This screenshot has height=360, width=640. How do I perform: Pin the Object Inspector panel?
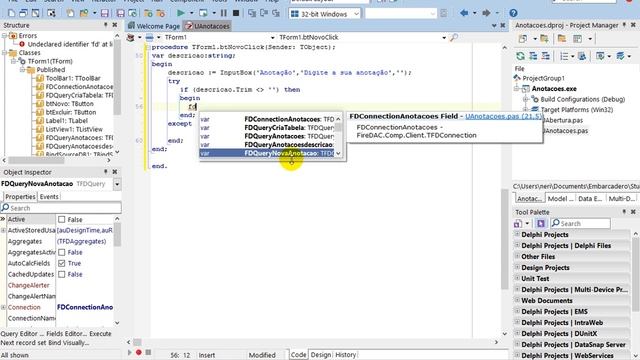pos(105,172)
